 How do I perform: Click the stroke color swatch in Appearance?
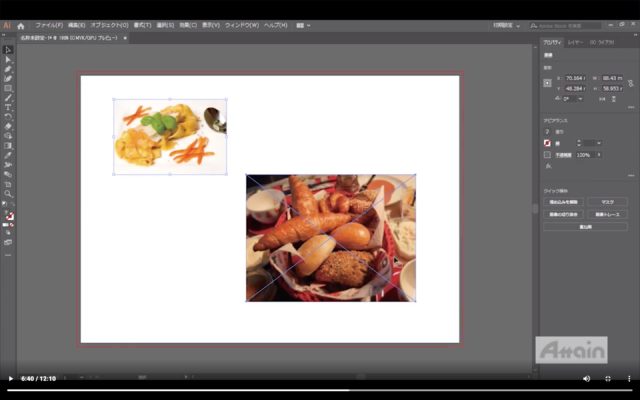pyautogui.click(x=547, y=143)
